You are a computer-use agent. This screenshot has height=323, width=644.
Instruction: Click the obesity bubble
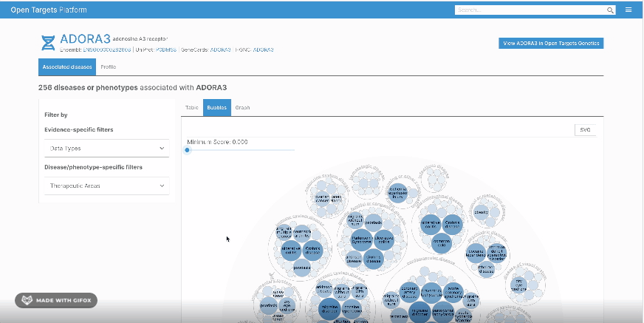(x=481, y=212)
